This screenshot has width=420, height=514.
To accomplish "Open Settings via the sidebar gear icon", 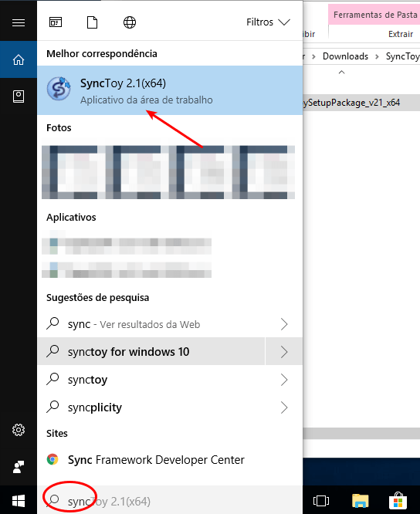I will coord(19,430).
